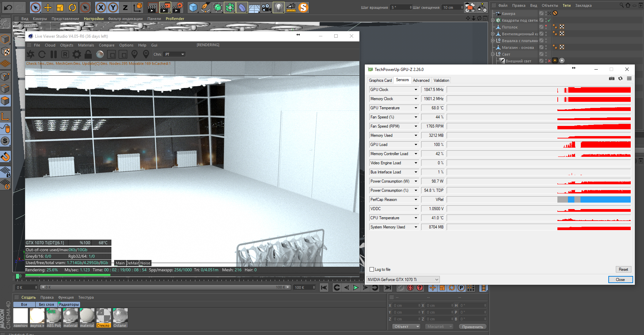Switch to the Graphics Card tab in GPU-Z
This screenshot has width=644, height=335.
(x=380, y=80)
